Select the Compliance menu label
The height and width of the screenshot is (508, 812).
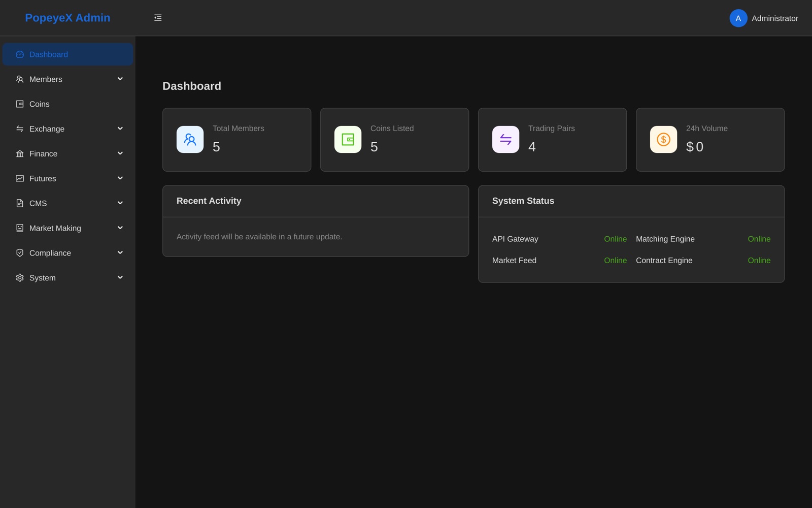[x=50, y=253]
